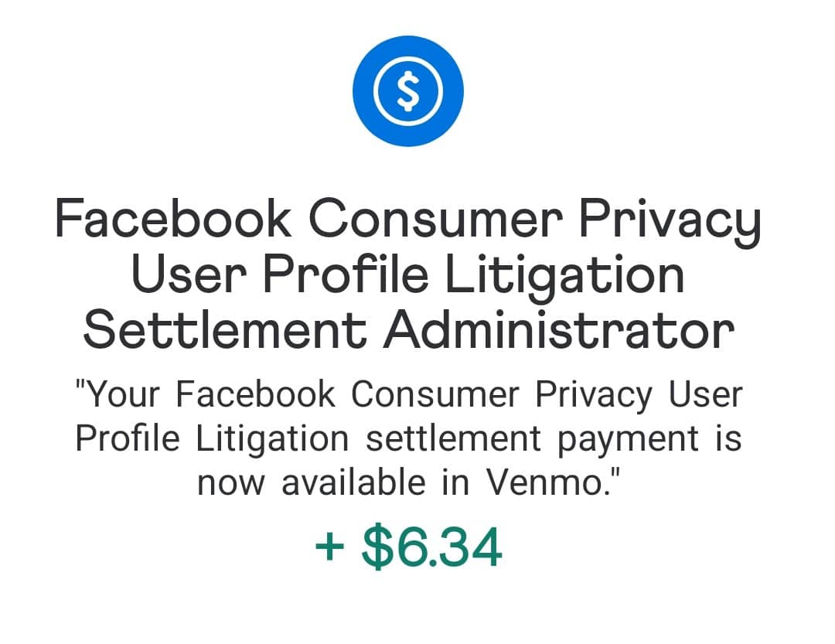835x644 pixels.
Task: Select the word 'Venmo' in the note
Action: coord(544,482)
